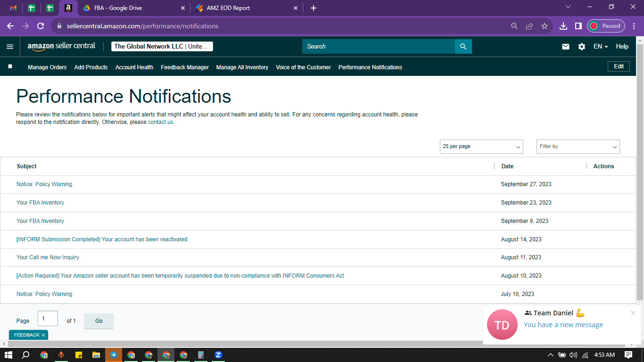Click the Edit button in the navigation bar
Screen dimensions: 644x362
click(619, 66)
